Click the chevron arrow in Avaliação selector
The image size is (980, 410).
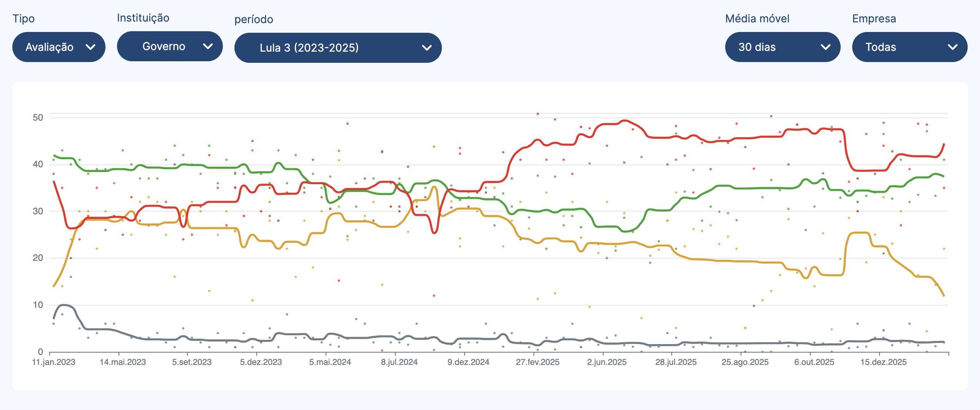[90, 47]
